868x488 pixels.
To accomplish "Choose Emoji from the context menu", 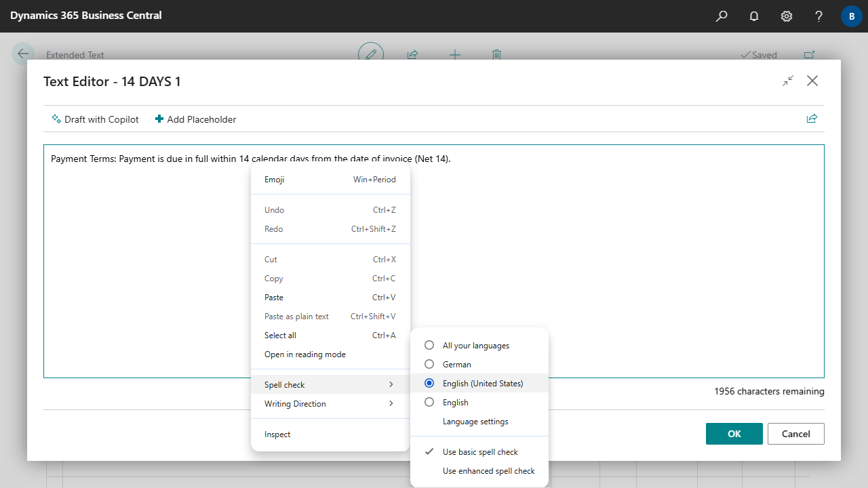I will pyautogui.click(x=330, y=180).
